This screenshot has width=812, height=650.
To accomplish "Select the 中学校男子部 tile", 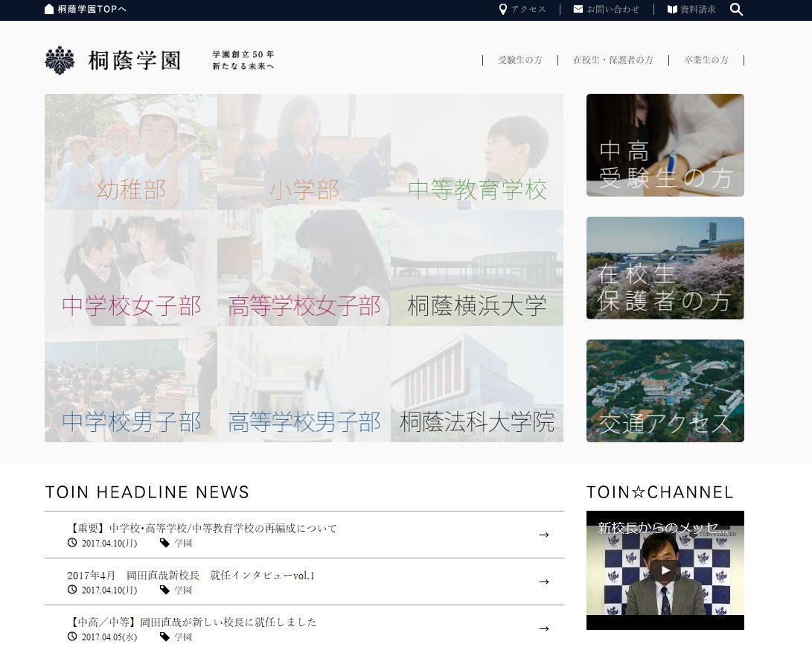I will tap(131, 383).
